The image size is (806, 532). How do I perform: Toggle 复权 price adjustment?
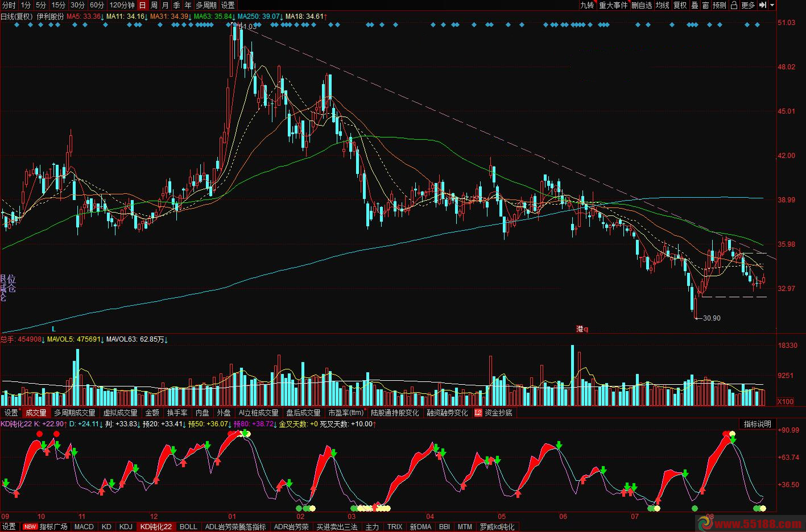click(x=680, y=5)
